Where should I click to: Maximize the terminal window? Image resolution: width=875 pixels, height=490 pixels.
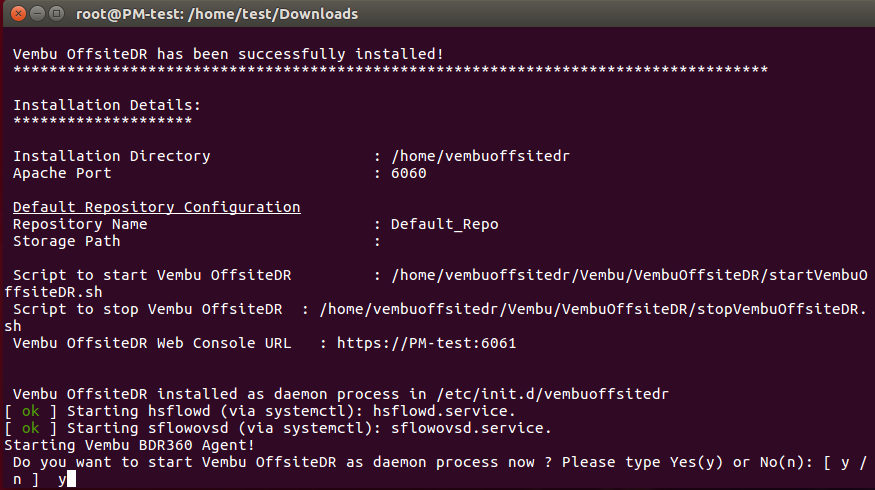coord(56,13)
